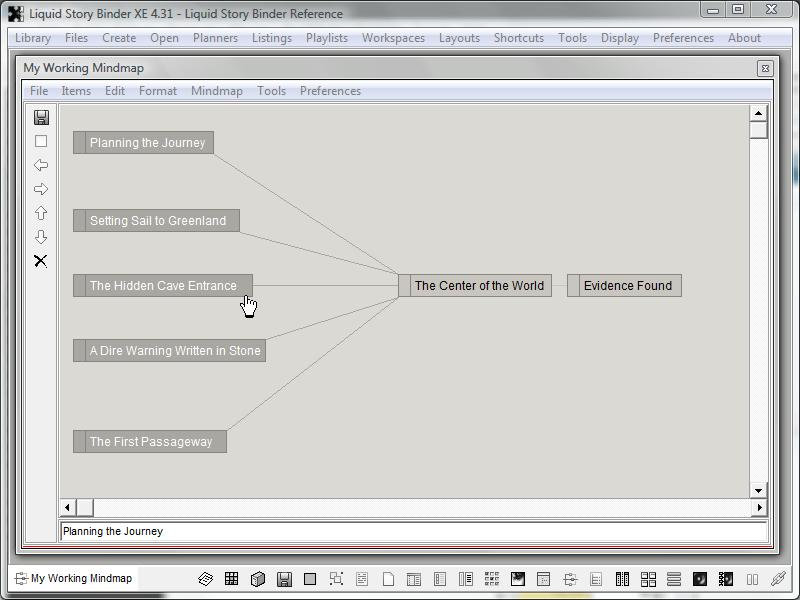Click the empty square icon below save
800x600 pixels.
(x=41, y=141)
